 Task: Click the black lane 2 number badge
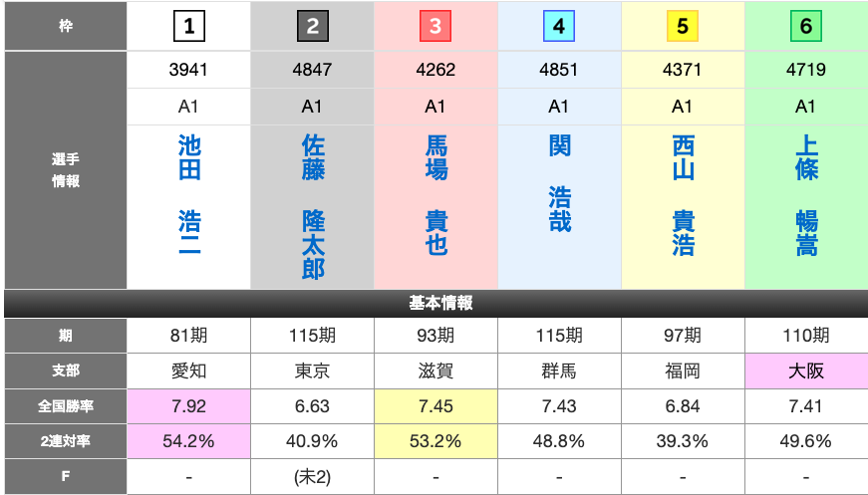[x=312, y=27]
